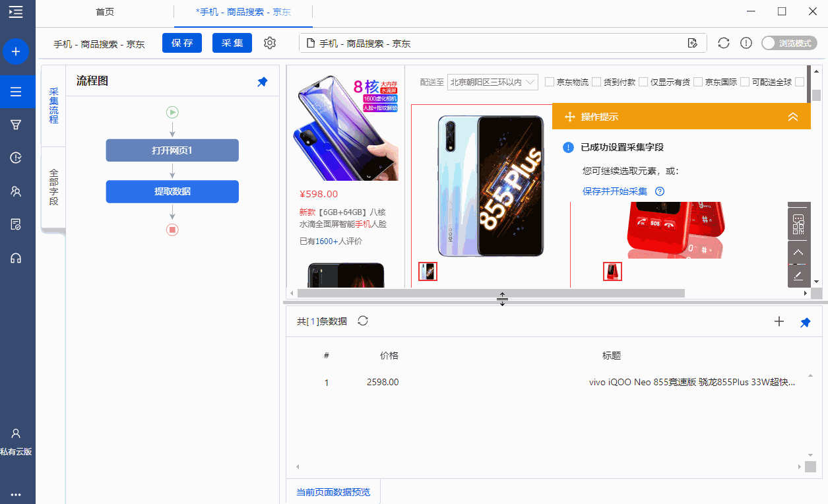Open the three-dot more options in sidebar
Image resolution: width=828 pixels, height=504 pixels.
coord(16,495)
